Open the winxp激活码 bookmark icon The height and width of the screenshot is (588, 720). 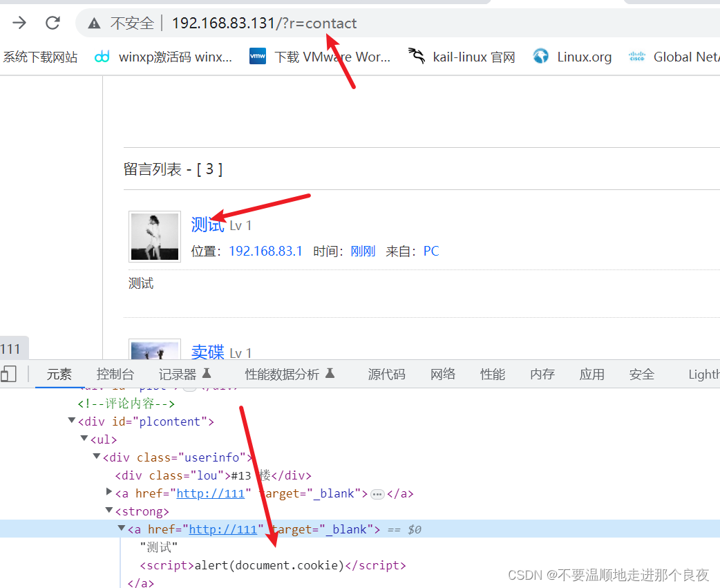102,57
